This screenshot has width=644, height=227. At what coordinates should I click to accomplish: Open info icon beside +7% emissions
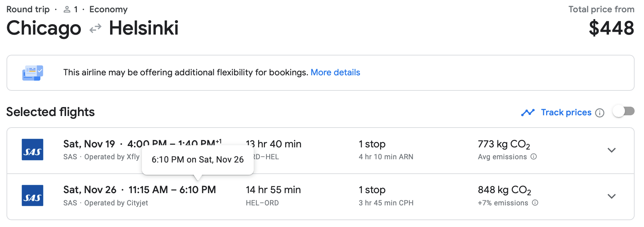coord(535,203)
